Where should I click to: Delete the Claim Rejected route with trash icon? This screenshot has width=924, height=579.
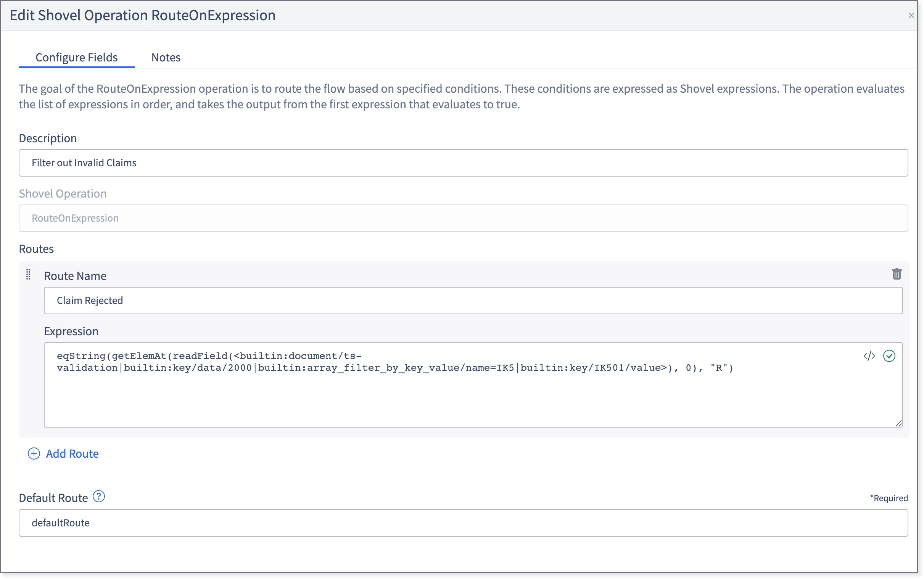coord(897,274)
